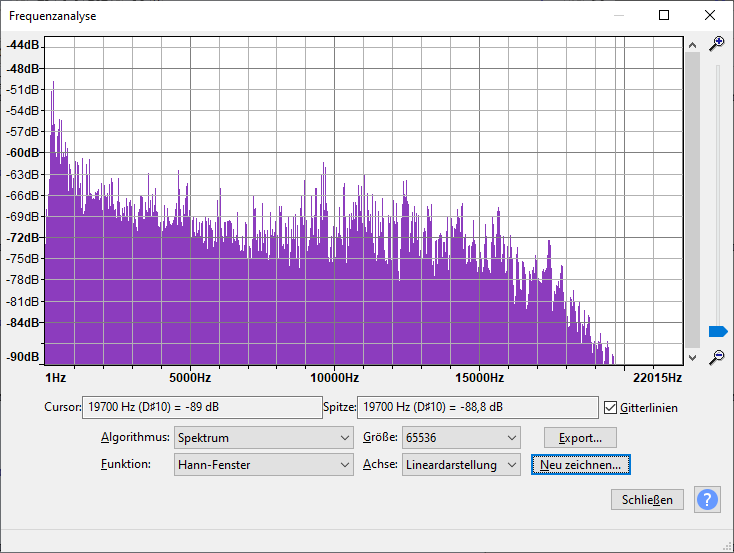Click the -44dB axis label
The image size is (734, 553).
click(x=23, y=45)
